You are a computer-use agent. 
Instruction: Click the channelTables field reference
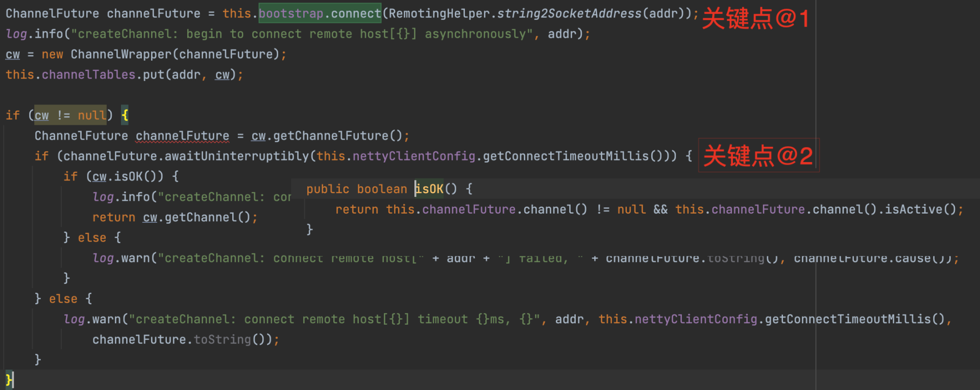click(88, 74)
